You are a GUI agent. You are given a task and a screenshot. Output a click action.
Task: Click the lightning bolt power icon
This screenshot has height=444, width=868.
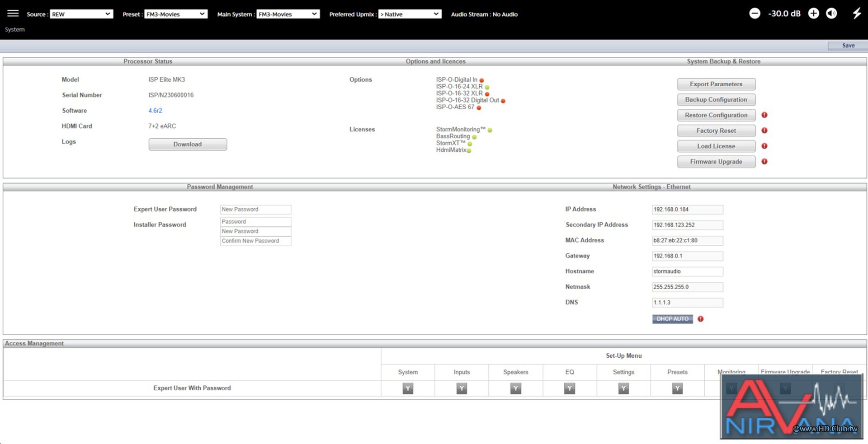(857, 13)
